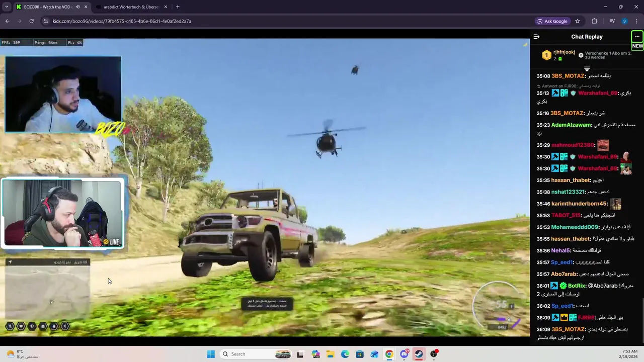Open the Chrome three-dot menu
The image size is (644, 362).
click(x=636, y=21)
